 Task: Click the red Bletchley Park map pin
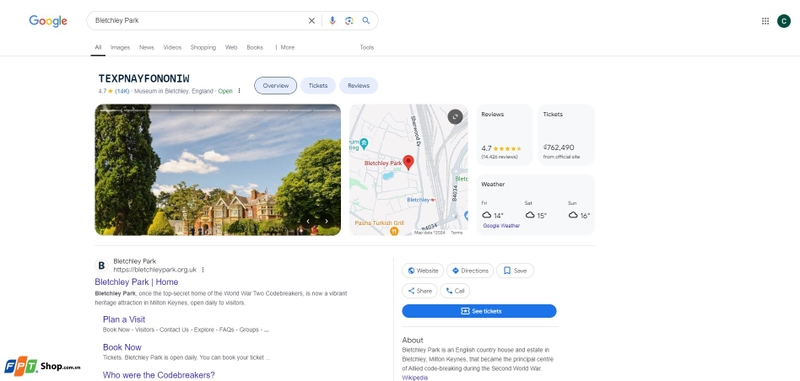408,162
